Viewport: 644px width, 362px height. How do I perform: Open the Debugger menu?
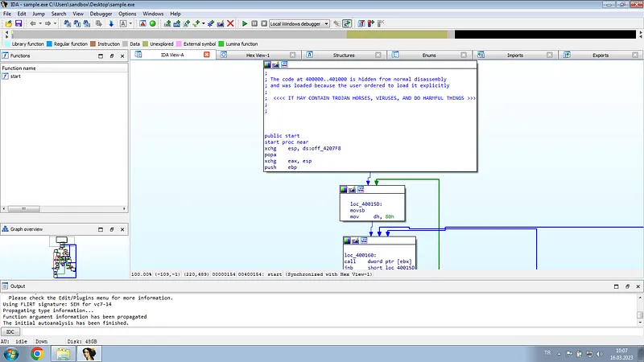101,14
